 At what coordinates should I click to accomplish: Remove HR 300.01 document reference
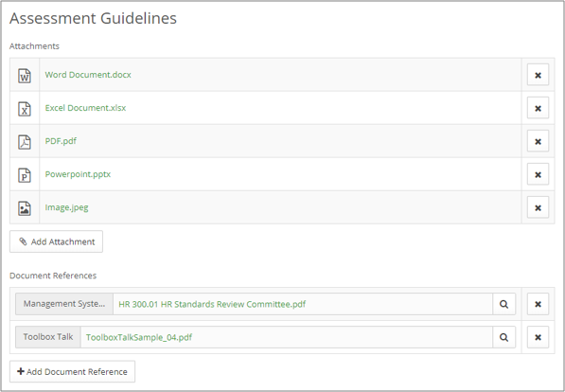point(538,304)
